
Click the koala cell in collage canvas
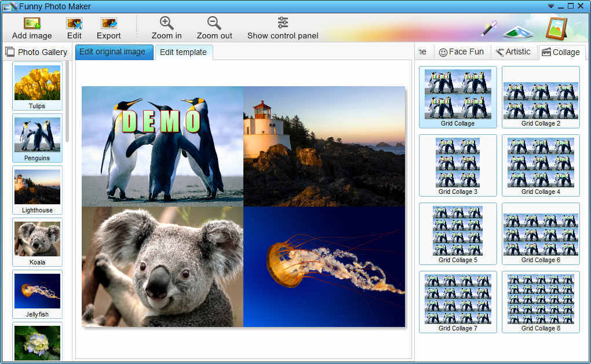point(162,267)
